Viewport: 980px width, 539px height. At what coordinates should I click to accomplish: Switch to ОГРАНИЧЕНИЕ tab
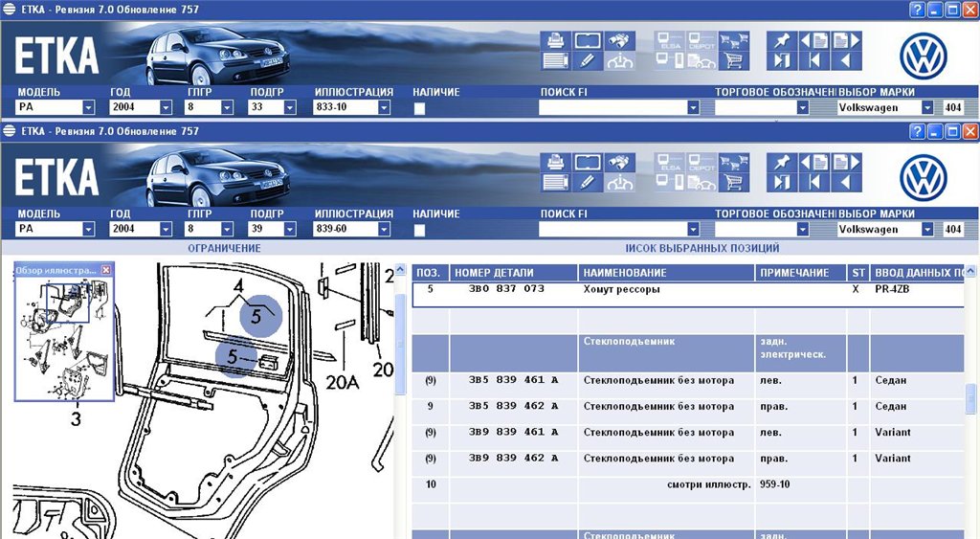224,248
